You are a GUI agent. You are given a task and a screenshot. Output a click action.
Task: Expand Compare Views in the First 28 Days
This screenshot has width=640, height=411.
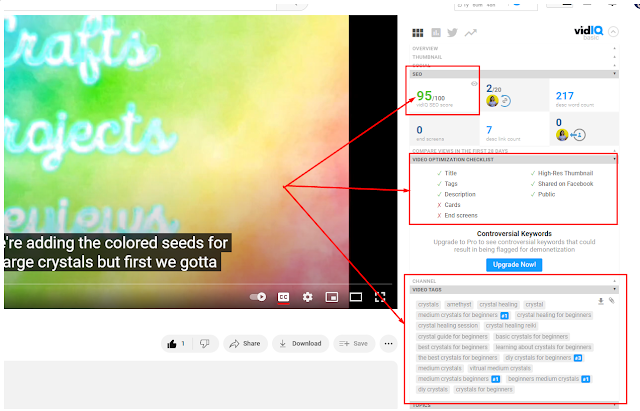pos(514,151)
